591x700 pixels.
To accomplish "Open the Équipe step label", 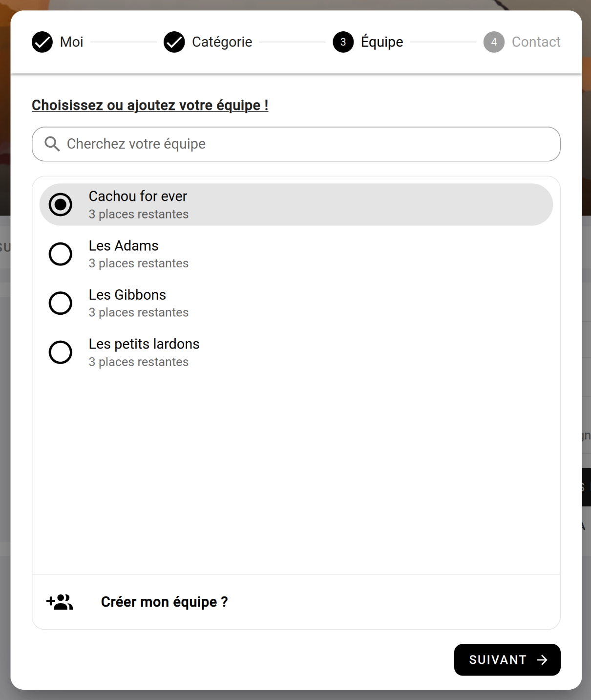I will 382,42.
